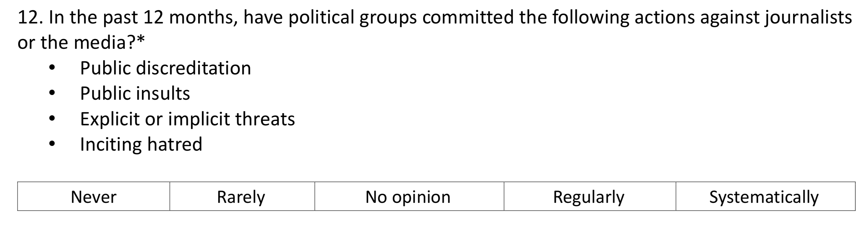Click the "Inciting hatred" list item
The height and width of the screenshot is (225, 868).
pos(141,144)
